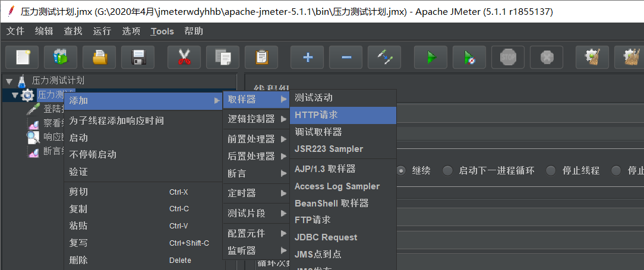Image resolution: width=644 pixels, height=270 pixels.
Task: Expand the 监听器 submenu
Action: tap(256, 250)
